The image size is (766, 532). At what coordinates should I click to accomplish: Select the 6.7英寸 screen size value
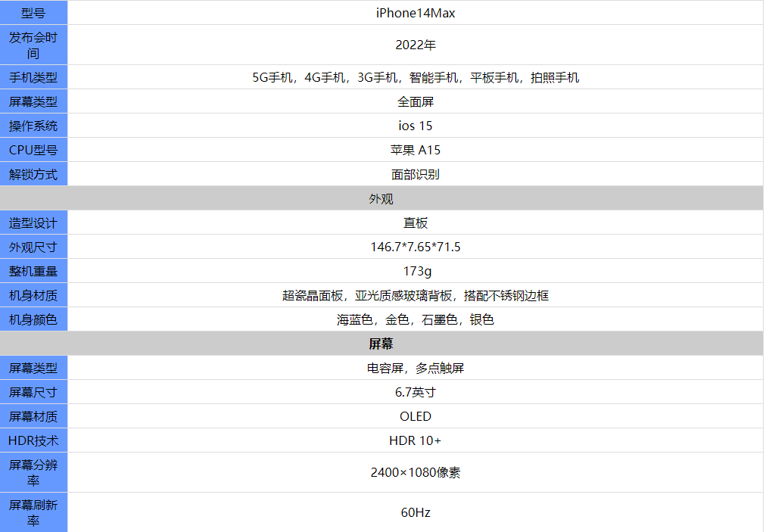(x=416, y=392)
